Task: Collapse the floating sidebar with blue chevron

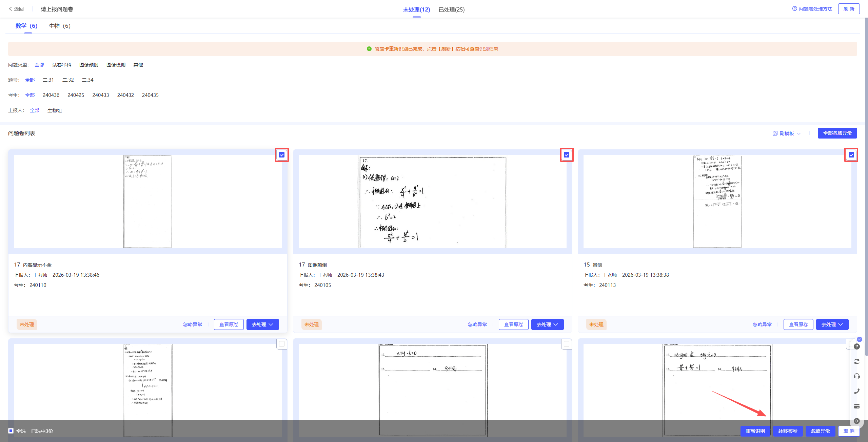Action: point(859,339)
